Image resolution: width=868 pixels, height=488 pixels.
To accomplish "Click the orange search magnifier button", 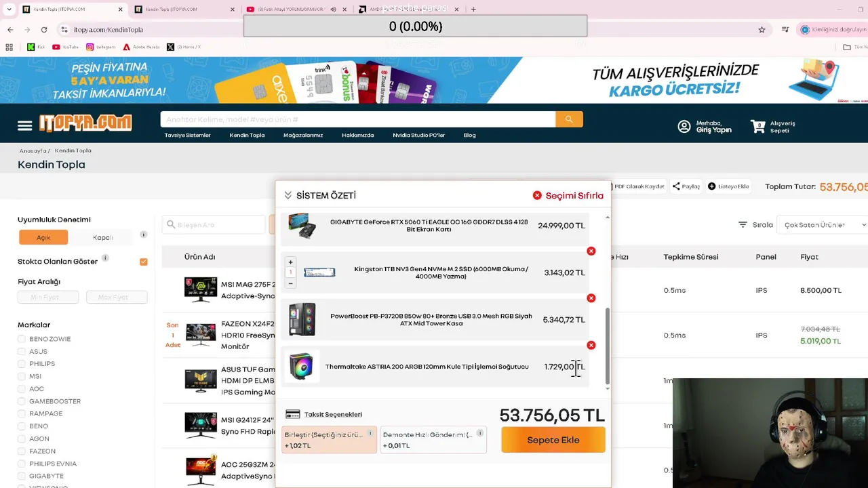I will click(x=569, y=119).
